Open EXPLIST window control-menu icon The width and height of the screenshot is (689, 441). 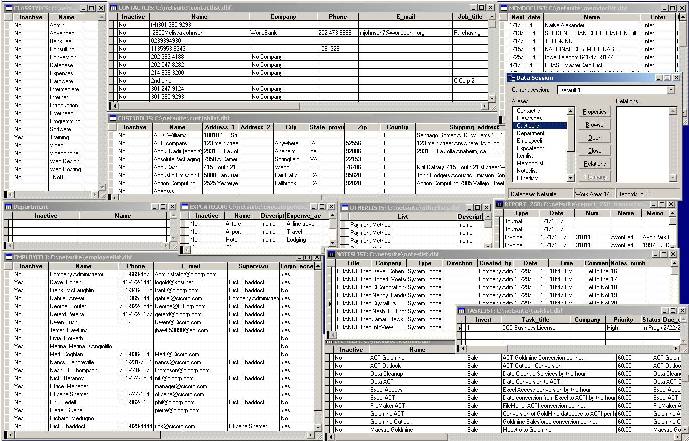point(185,206)
